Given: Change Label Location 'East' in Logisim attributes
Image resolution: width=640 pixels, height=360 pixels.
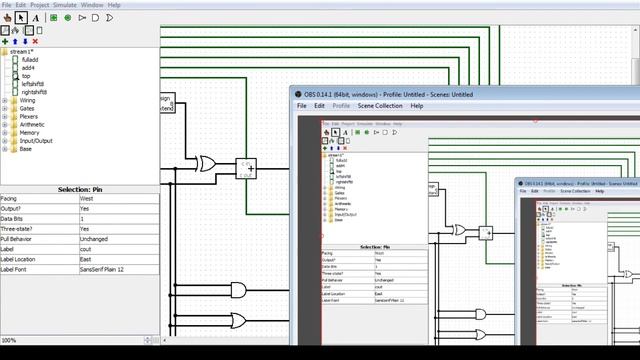Looking at the screenshot, I should click(x=119, y=260).
